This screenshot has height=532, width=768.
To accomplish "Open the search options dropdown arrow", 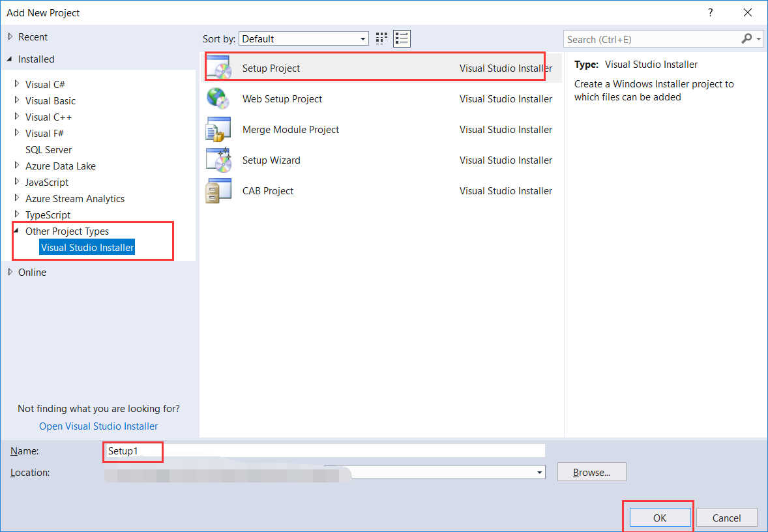I will pyautogui.click(x=759, y=38).
